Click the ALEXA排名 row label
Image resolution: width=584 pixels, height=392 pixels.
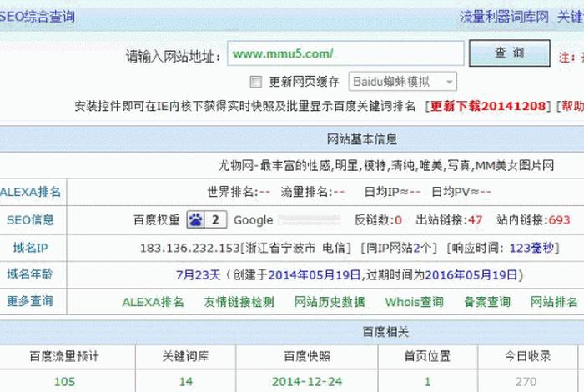30,192
